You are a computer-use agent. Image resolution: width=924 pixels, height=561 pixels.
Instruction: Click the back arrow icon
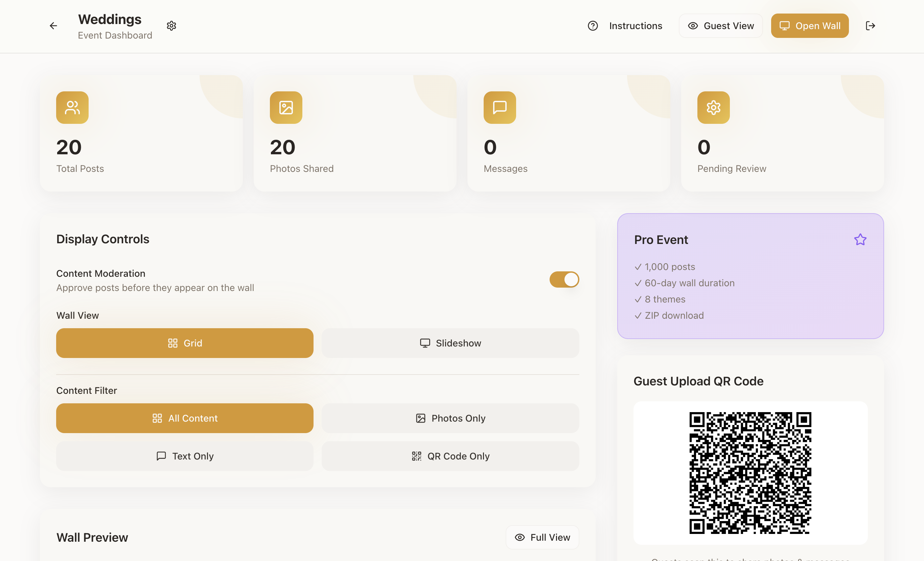(x=53, y=26)
